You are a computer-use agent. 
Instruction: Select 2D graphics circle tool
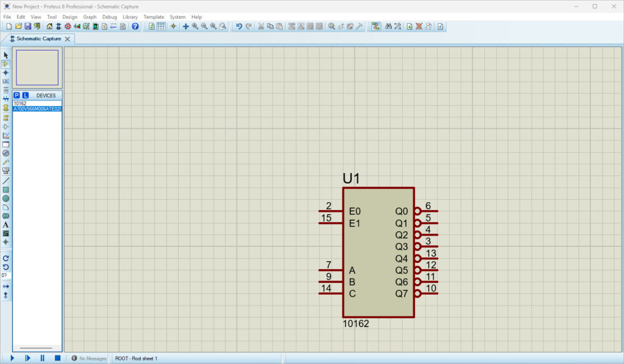tap(5, 198)
